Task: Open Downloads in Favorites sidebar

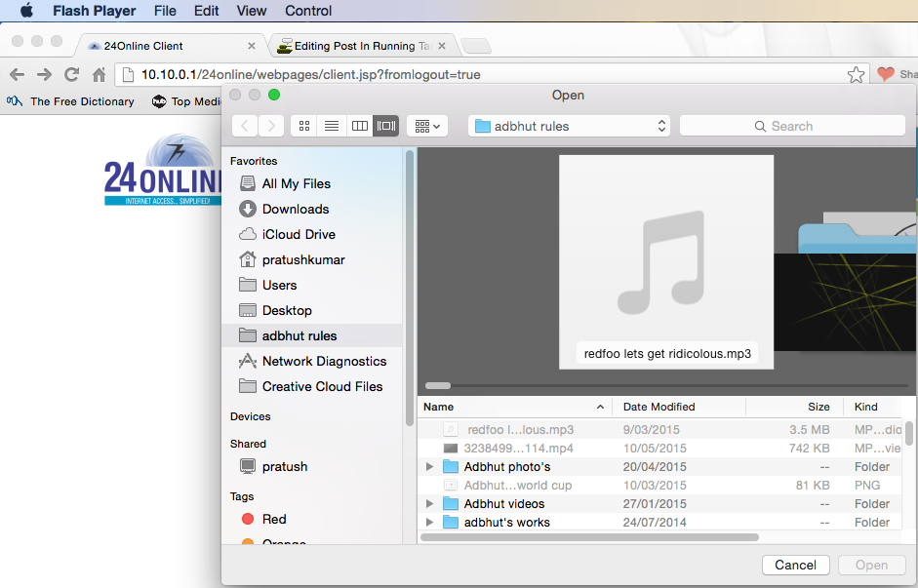Action: 295,209
